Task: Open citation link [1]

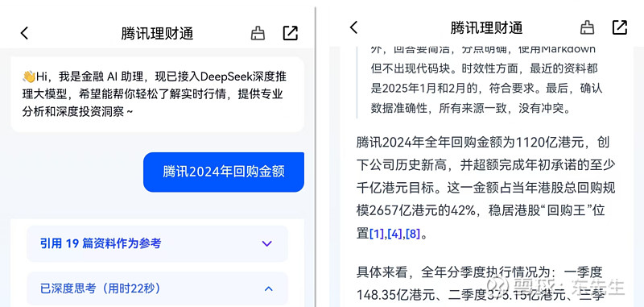Action: pyautogui.click(x=377, y=234)
